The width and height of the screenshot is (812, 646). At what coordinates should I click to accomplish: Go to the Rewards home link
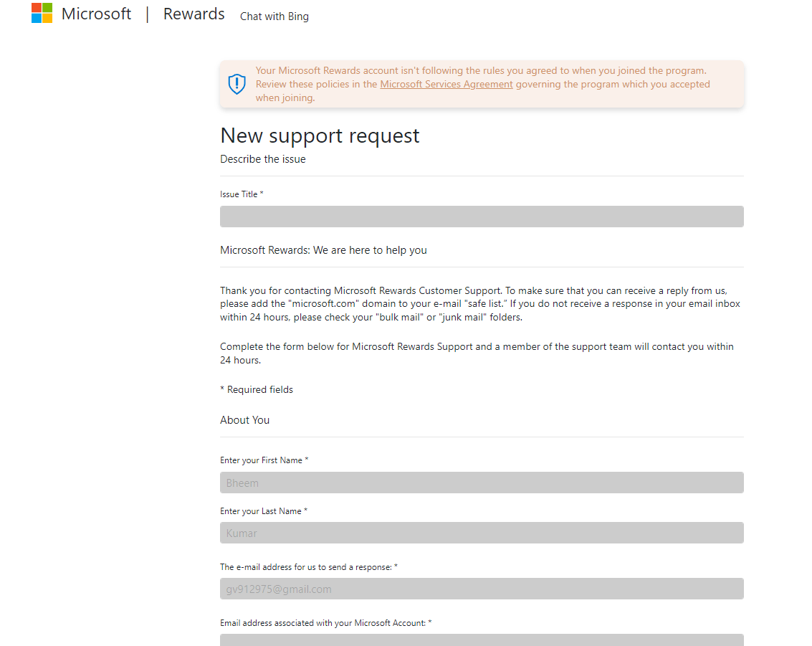coord(194,14)
